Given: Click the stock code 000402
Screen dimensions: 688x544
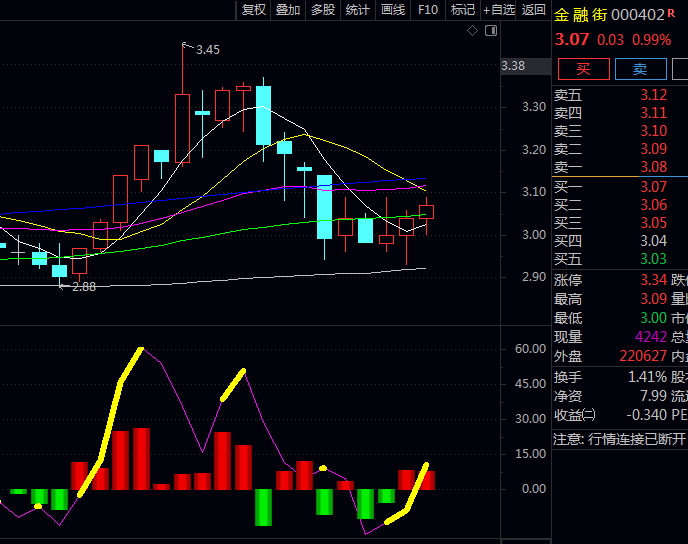Looking at the screenshot, I should tap(638, 15).
